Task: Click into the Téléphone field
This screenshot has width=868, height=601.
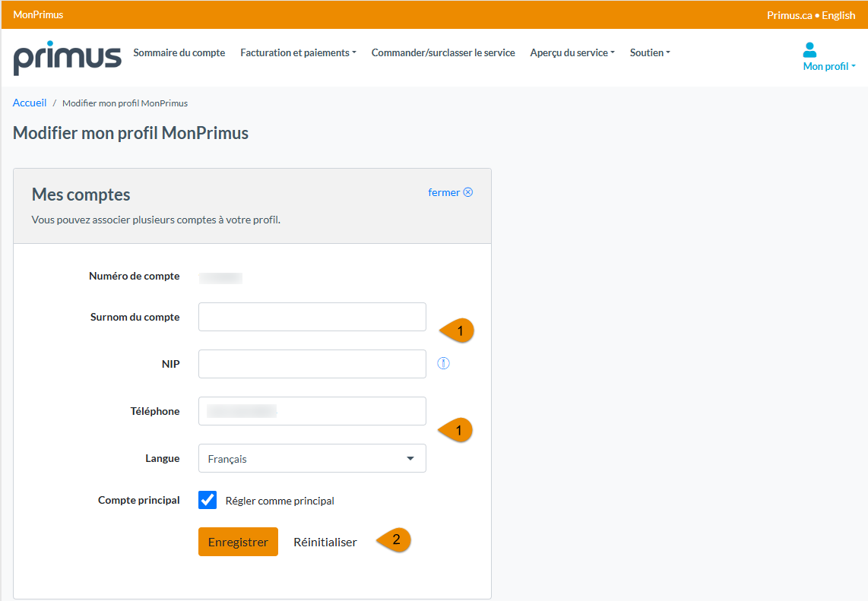Action: [x=312, y=410]
